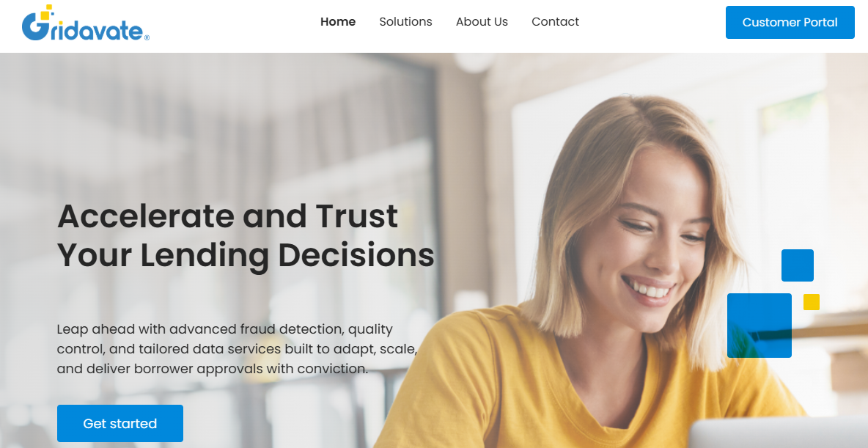Click the large blue square graphic
Viewport: 868px width, 448px height.
coord(759,326)
